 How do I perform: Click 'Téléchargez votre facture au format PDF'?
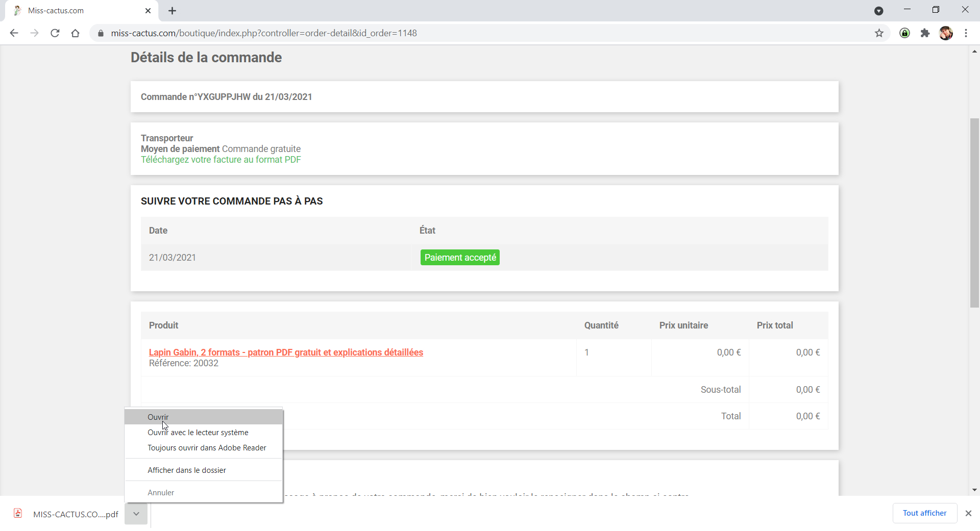click(220, 160)
